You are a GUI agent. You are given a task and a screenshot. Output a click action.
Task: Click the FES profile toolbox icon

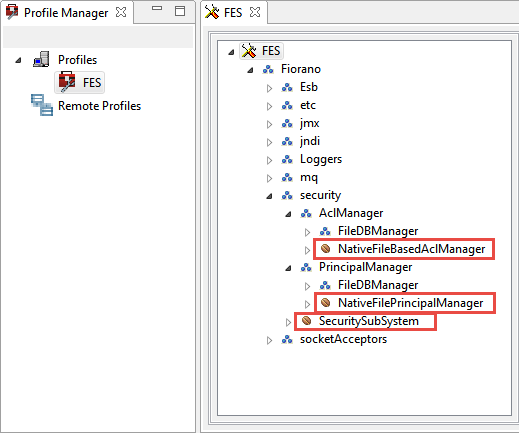[x=67, y=82]
